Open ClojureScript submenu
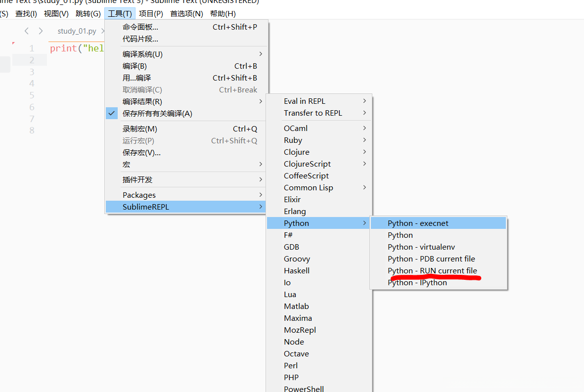 (x=319, y=164)
